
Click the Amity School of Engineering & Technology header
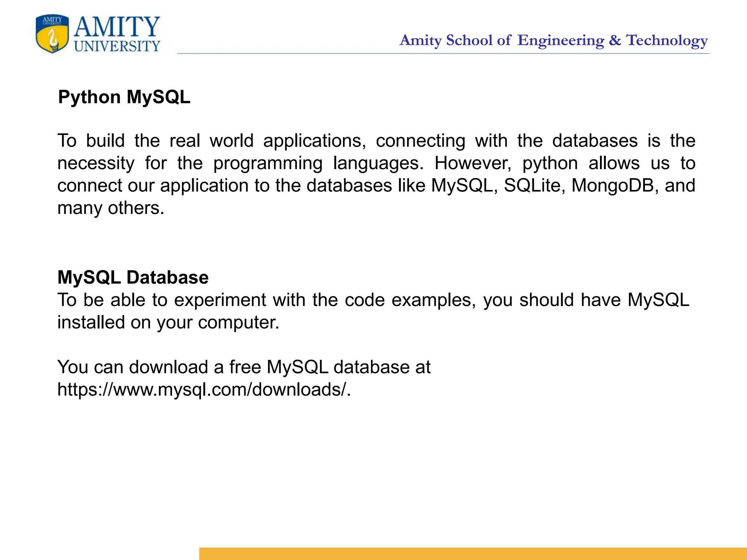(x=553, y=40)
